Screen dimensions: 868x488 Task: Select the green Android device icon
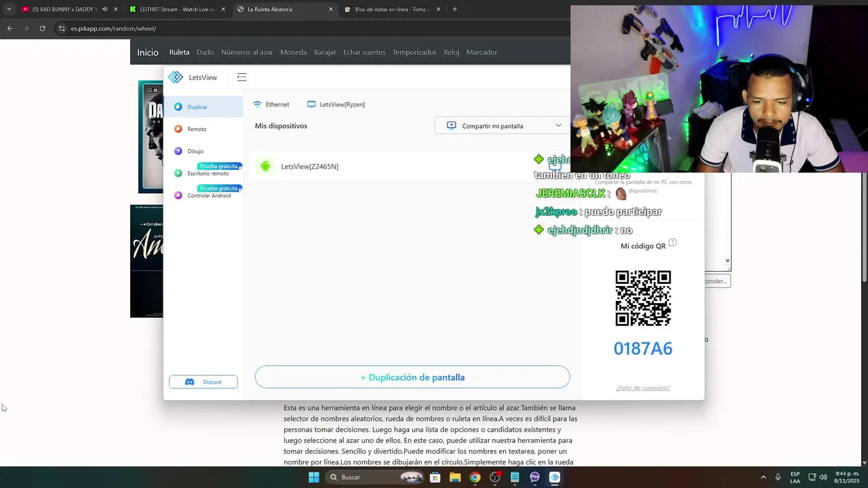265,166
